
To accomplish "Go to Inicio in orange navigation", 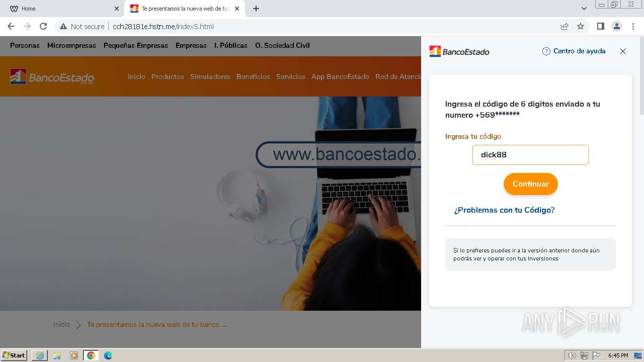I will (136, 76).
